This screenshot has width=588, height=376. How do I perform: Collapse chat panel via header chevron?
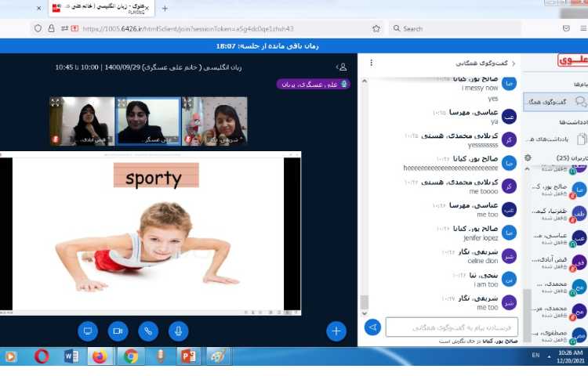click(514, 63)
